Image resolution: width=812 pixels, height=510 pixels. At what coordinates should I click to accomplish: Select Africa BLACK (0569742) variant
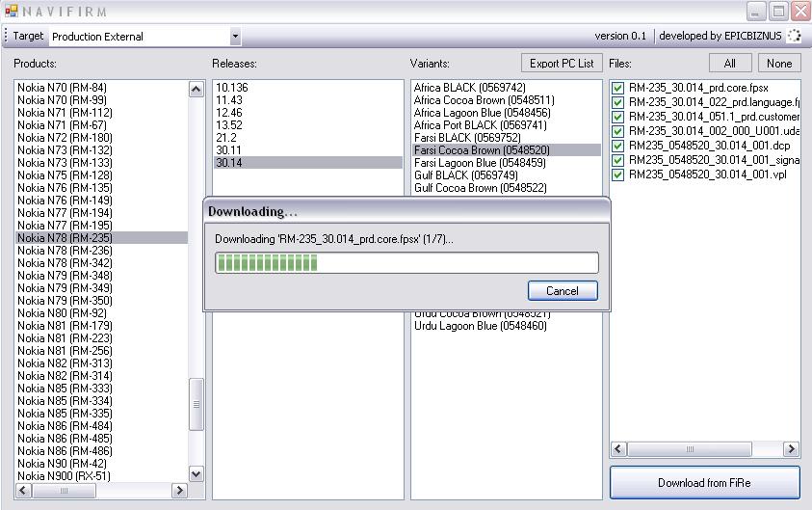(x=507, y=88)
